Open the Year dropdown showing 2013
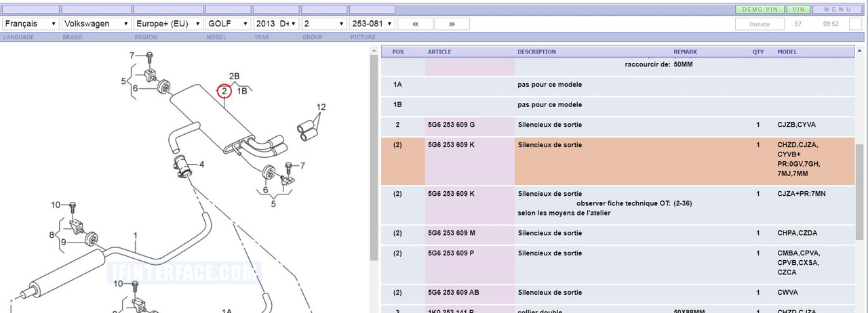The image size is (868, 313). [276, 24]
